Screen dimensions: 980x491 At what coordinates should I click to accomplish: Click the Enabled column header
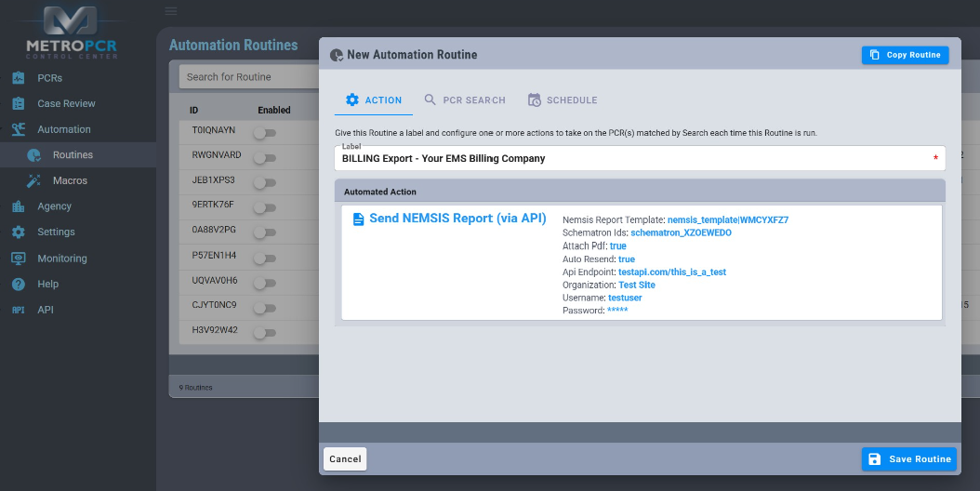pos(273,110)
